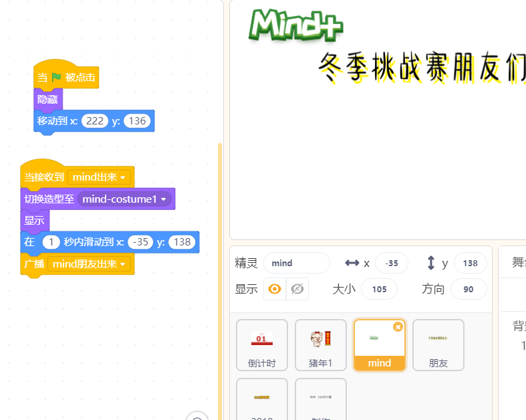
Task: Click the workspace vertical scrollbar
Action: coord(220,282)
